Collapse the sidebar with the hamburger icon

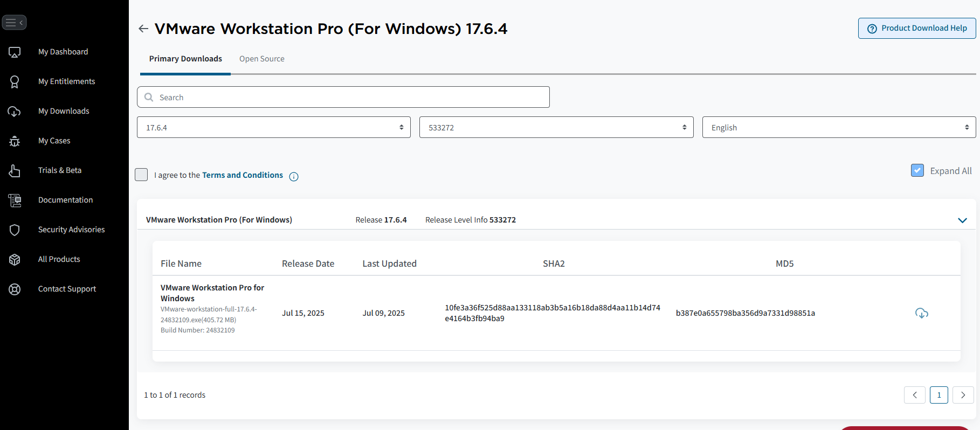pos(15,23)
